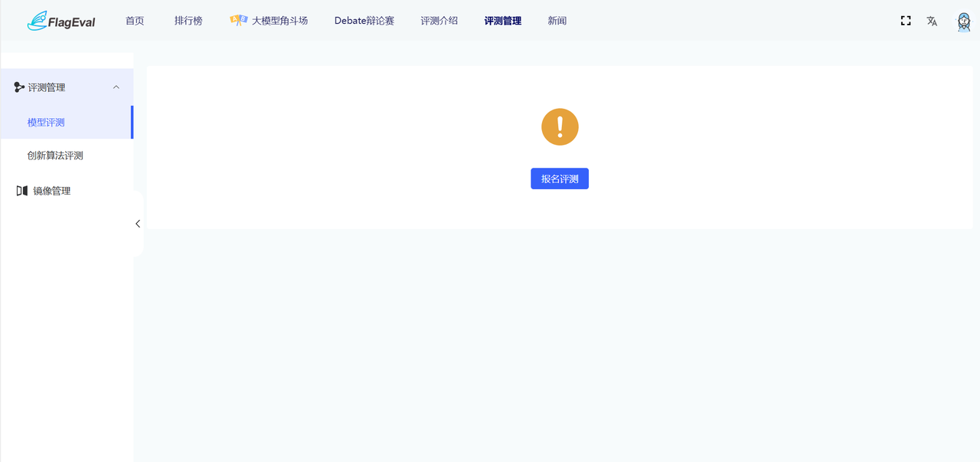Open the language translation icon
The height and width of the screenshot is (462, 980).
[932, 21]
